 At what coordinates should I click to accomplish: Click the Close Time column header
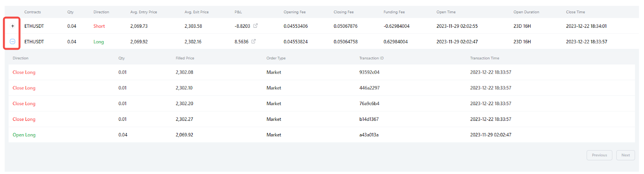tap(575, 12)
